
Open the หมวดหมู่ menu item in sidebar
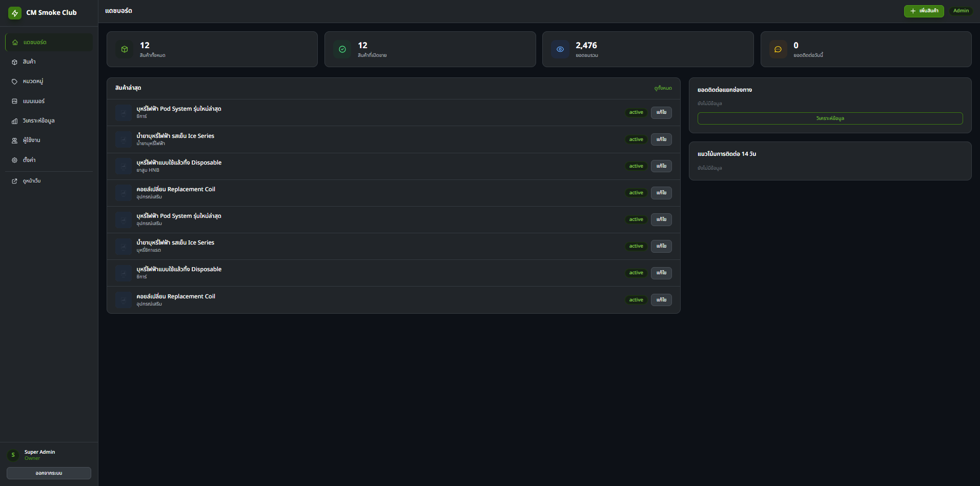pos(49,81)
